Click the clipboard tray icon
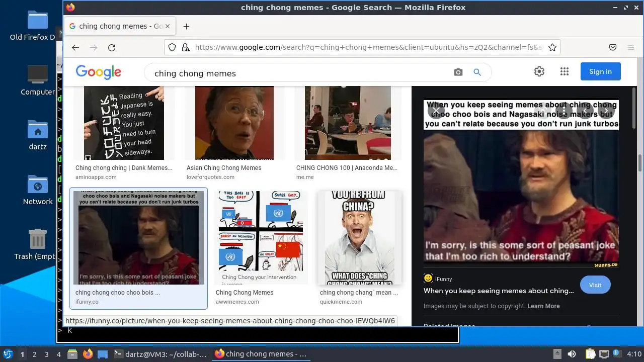644x362 pixels. coord(590,354)
